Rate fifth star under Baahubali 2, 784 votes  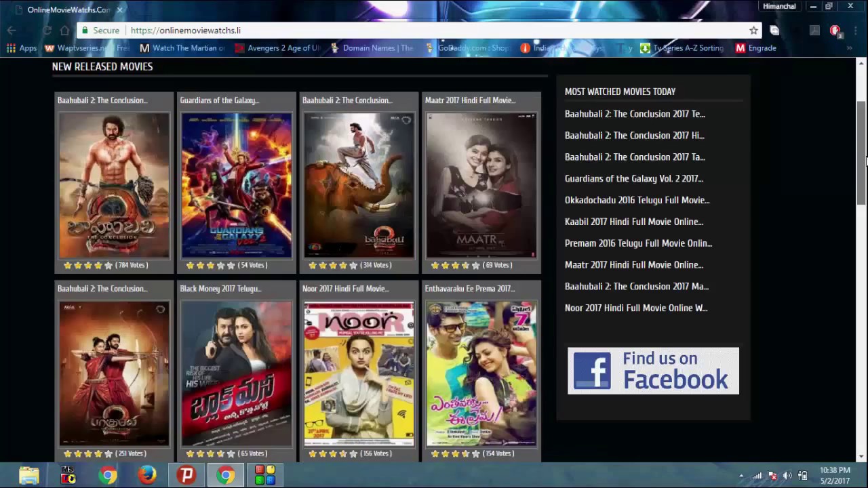point(108,265)
